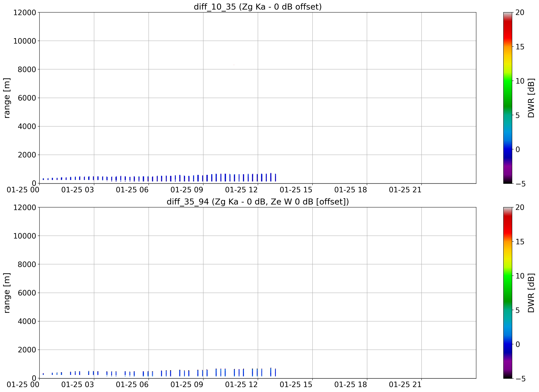Click colorbar tick '20' of diff_35_94 plot
This screenshot has height=392, width=539.
tap(520, 207)
